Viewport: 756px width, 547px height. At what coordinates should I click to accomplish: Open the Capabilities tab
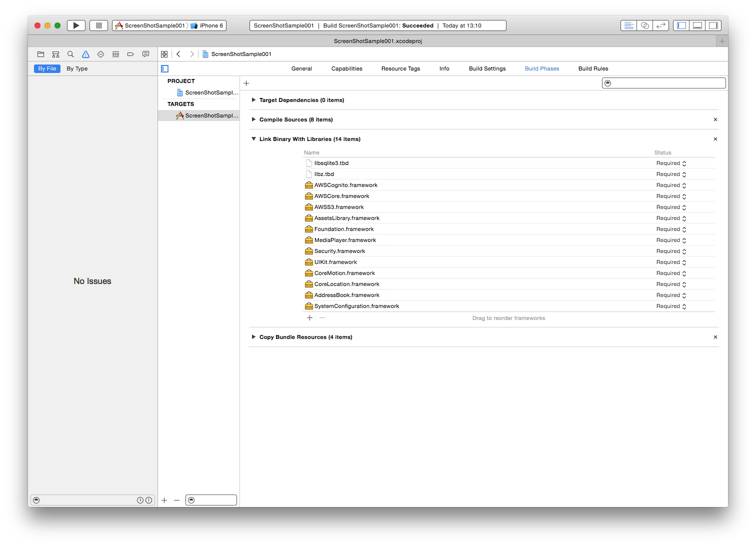point(347,68)
